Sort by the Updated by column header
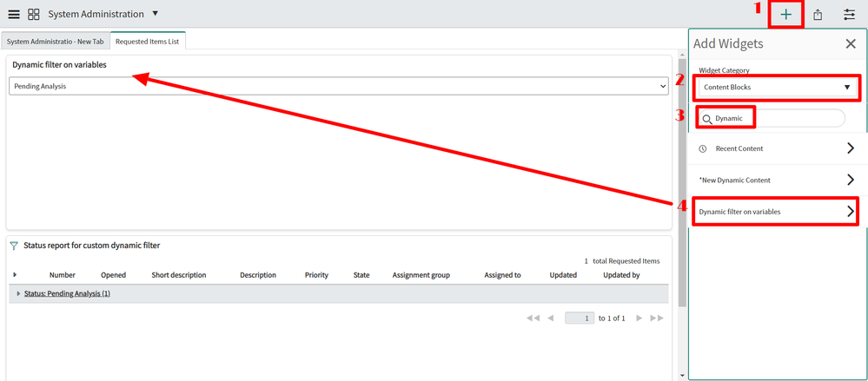This screenshot has height=381, width=868. 621,275
